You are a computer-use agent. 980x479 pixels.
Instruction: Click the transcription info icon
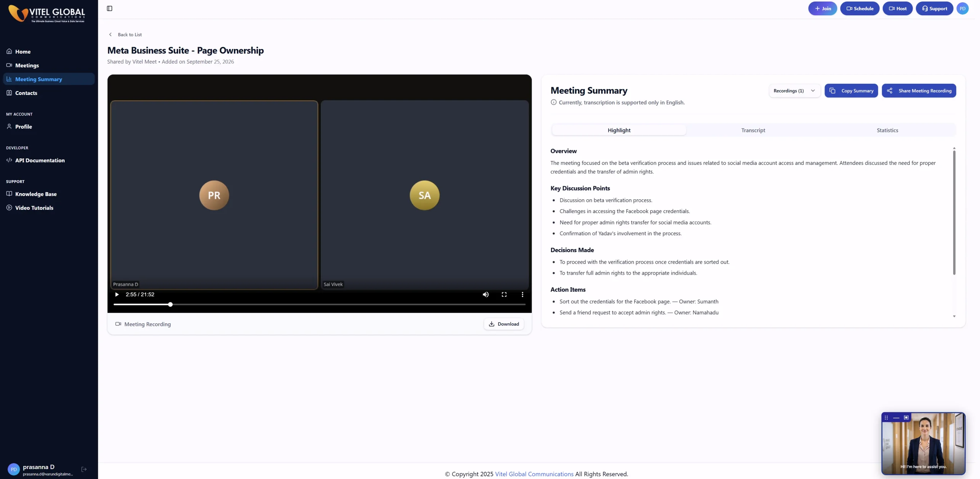pyautogui.click(x=553, y=102)
